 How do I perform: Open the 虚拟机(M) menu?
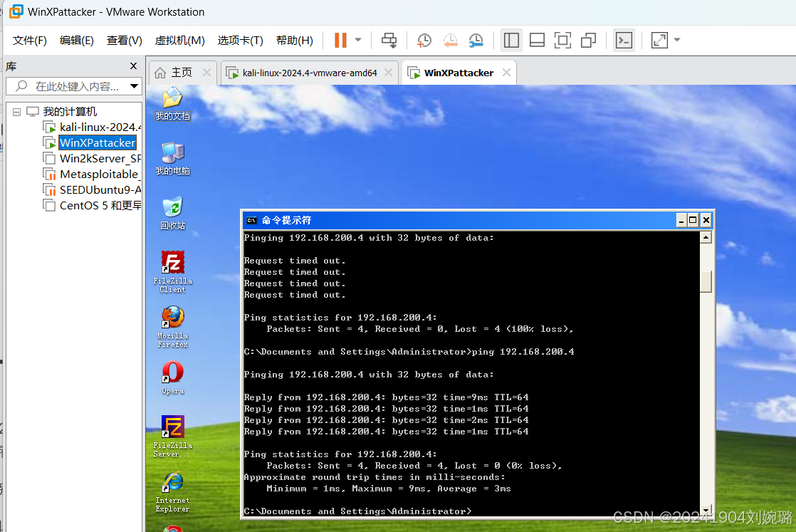(x=179, y=41)
